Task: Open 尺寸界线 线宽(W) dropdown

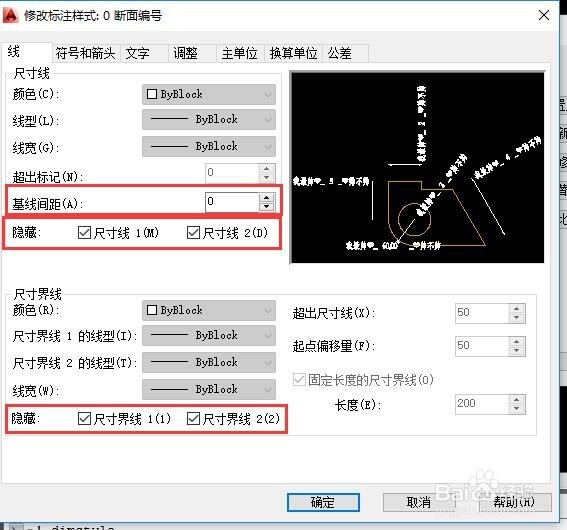Action: tap(209, 389)
